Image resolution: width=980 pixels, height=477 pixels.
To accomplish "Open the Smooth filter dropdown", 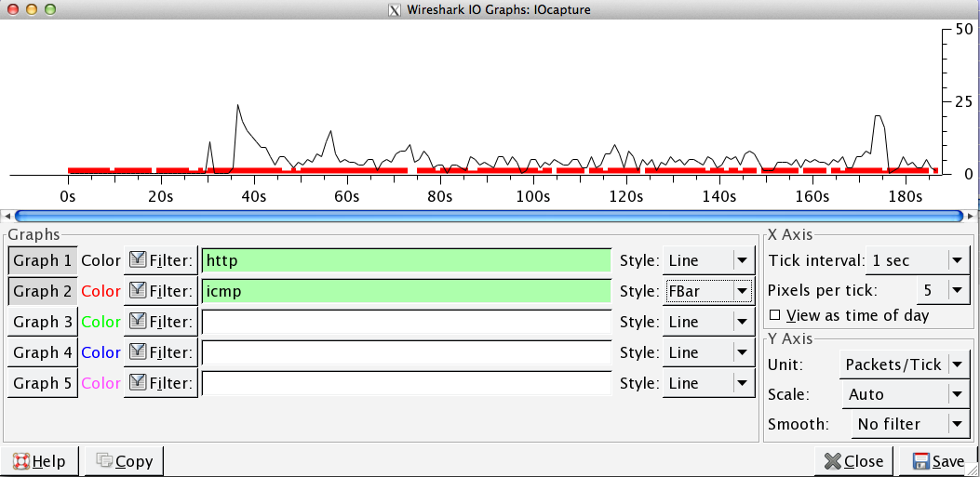I will 910,425.
